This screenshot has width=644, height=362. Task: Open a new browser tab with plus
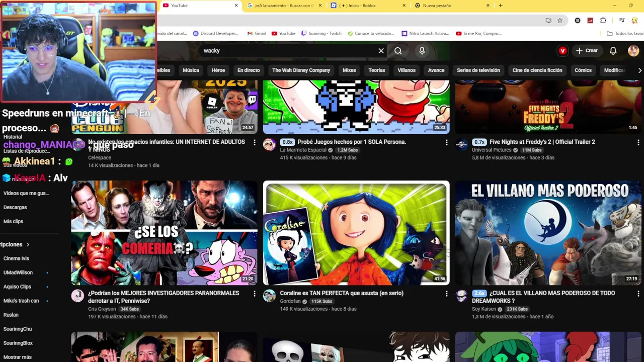pyautogui.click(x=500, y=6)
